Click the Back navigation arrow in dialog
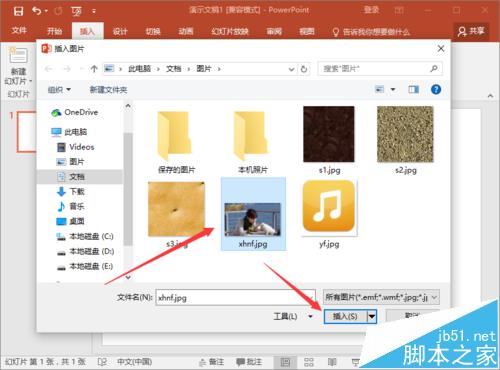 [x=49, y=69]
